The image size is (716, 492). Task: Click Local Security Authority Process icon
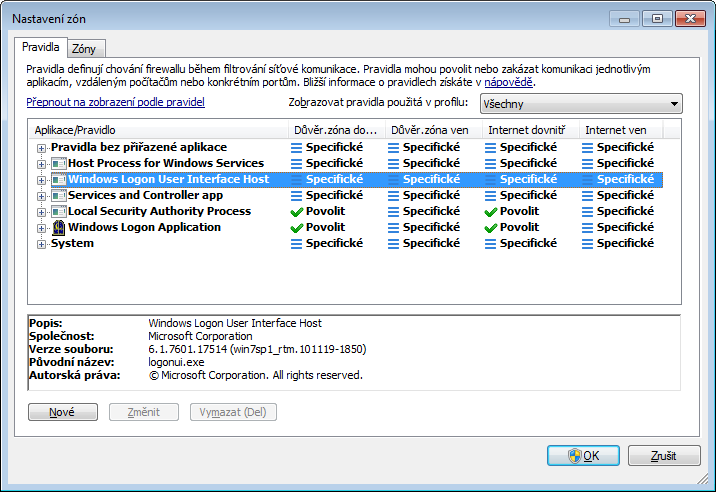coord(58,211)
